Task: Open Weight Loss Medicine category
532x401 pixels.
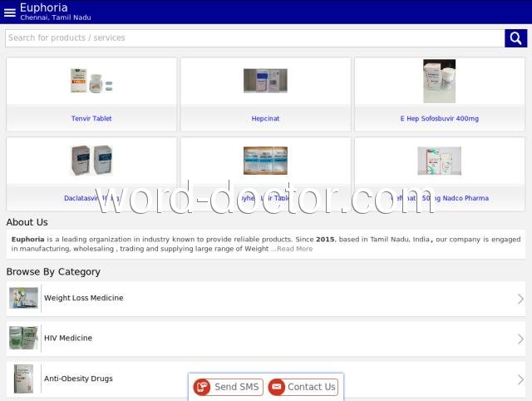Action: pos(266,299)
